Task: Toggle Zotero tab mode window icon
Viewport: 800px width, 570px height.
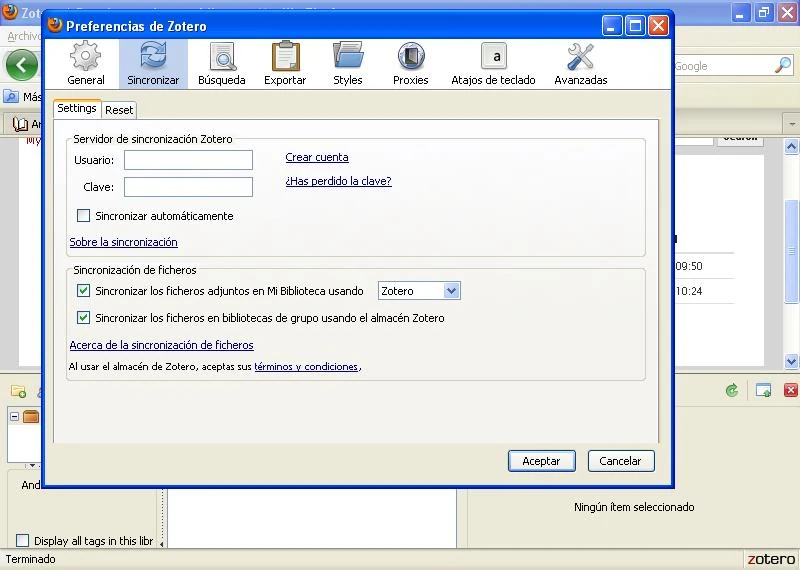Action: 763,390
